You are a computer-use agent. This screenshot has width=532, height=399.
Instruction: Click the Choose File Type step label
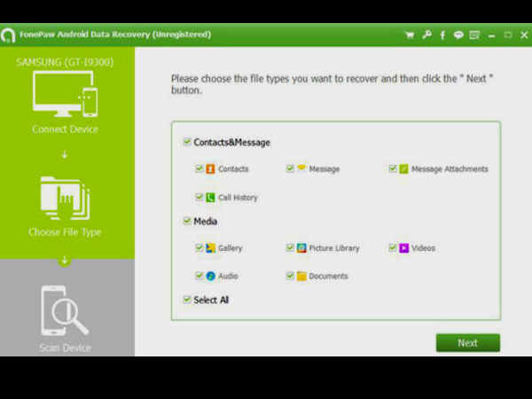65,232
